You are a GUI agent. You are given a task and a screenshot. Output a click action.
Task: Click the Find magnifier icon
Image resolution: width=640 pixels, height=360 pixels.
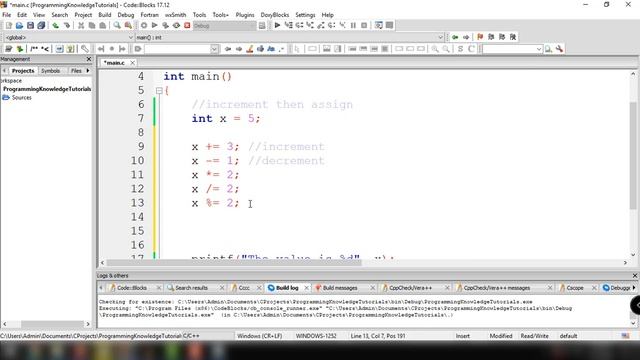tap(117, 25)
